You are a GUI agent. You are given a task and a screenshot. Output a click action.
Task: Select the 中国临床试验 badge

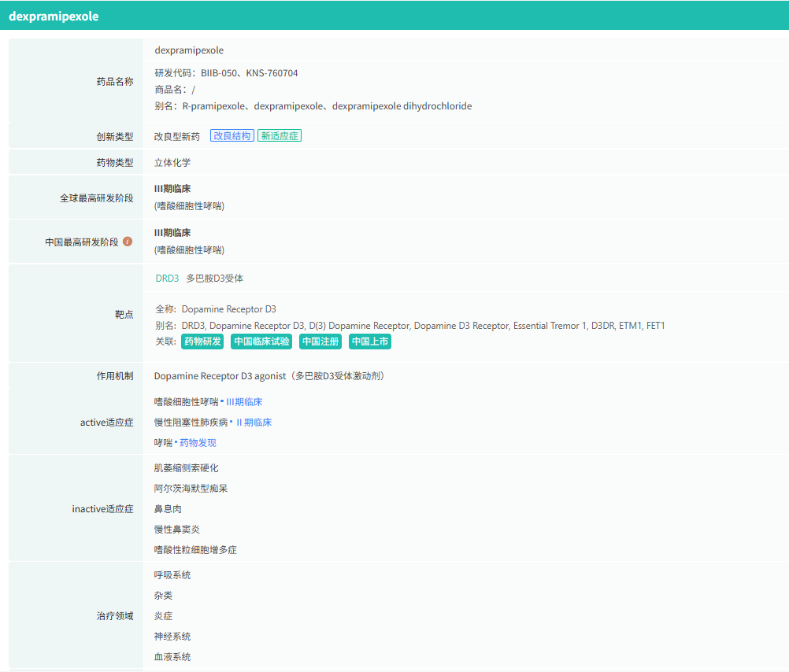(262, 342)
